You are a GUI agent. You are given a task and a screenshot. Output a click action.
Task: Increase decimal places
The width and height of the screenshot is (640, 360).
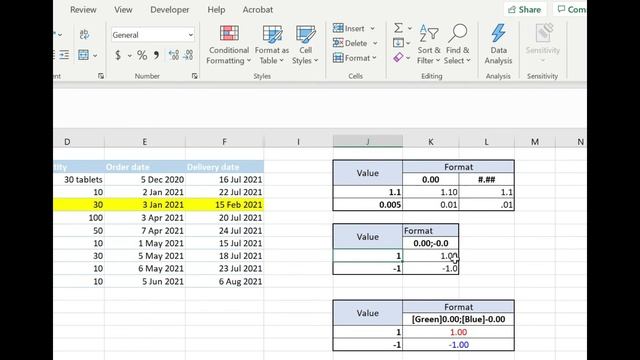pyautogui.click(x=174, y=55)
